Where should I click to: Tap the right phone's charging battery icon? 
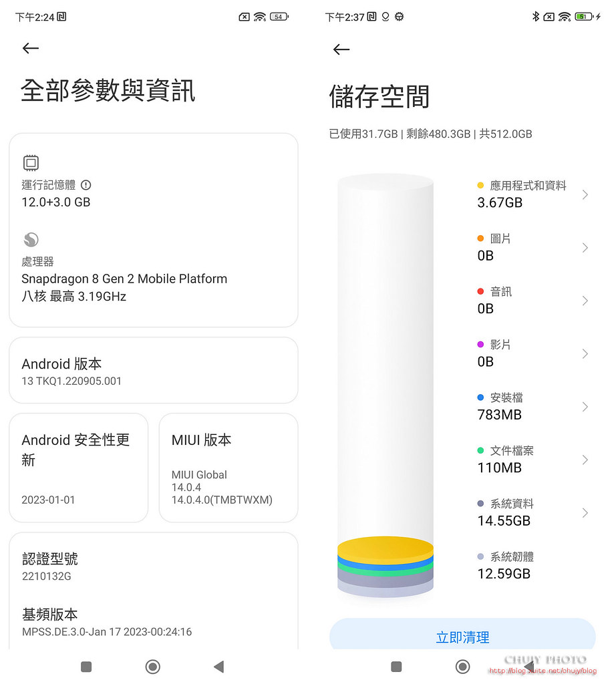tap(588, 17)
